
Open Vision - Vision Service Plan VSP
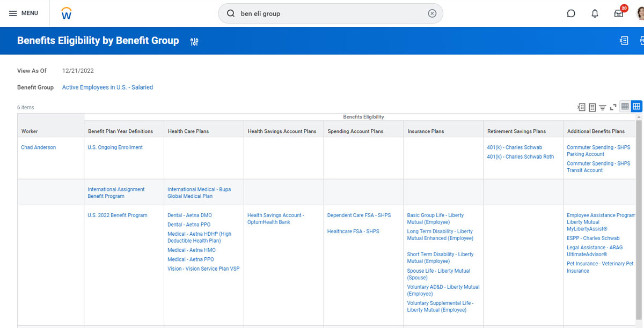203,269
